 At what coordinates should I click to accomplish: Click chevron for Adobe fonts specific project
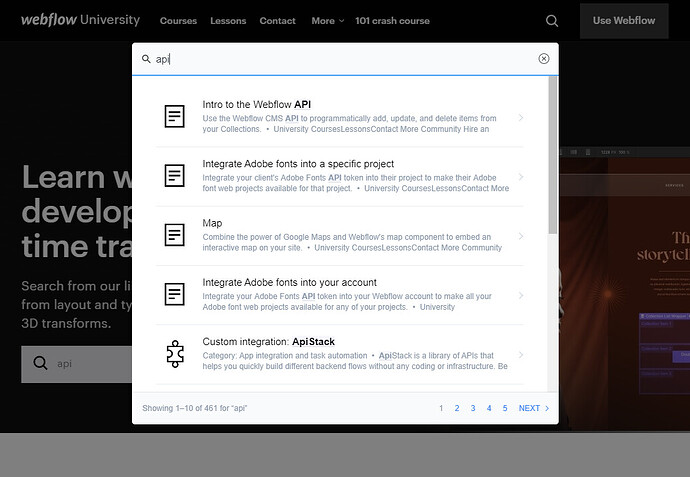521,177
